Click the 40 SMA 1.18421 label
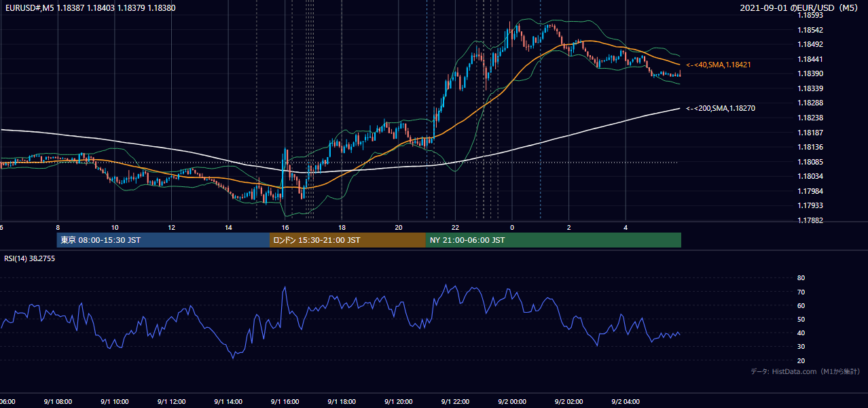 point(718,65)
